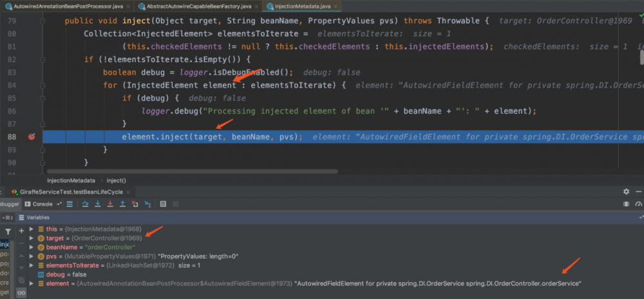This screenshot has height=299, width=644.
Task: Open the threads dropdown left of Variables
Action: (x=8, y=217)
